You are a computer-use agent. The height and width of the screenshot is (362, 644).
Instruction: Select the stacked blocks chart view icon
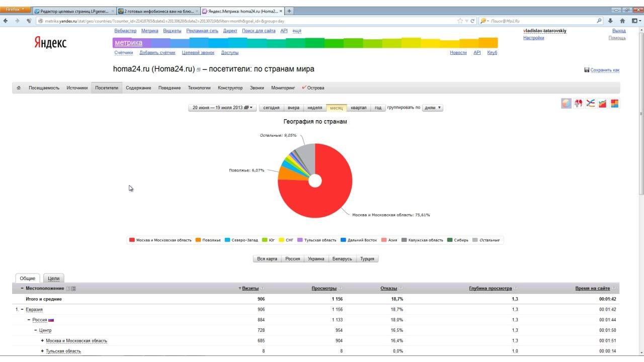[x=614, y=104]
